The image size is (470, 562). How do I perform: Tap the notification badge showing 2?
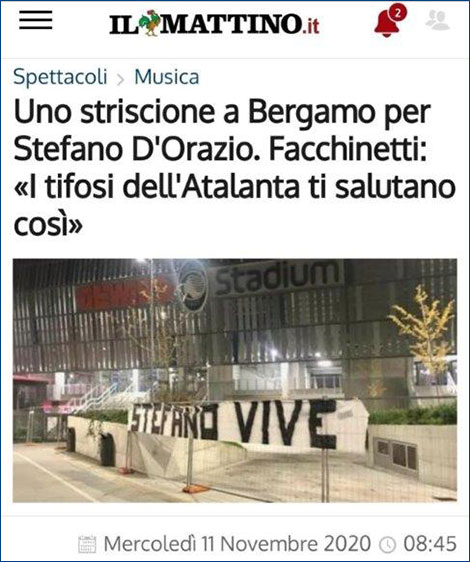coord(397,13)
